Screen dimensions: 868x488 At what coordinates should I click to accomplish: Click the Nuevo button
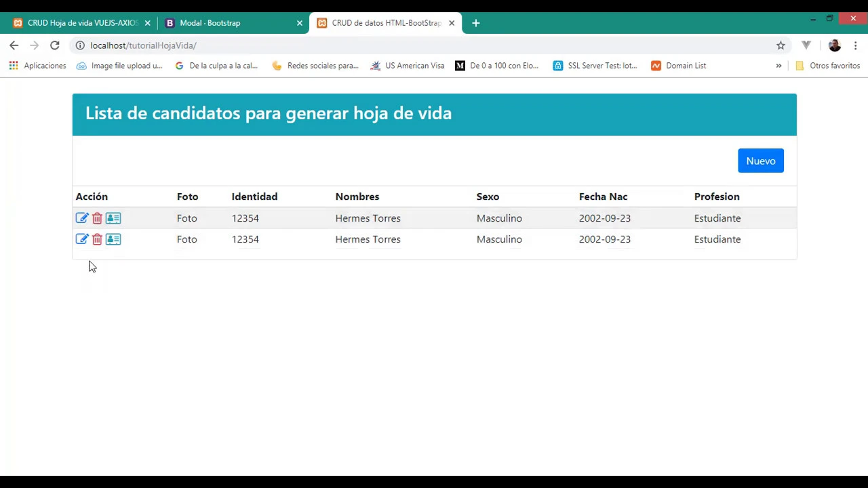[x=761, y=161]
